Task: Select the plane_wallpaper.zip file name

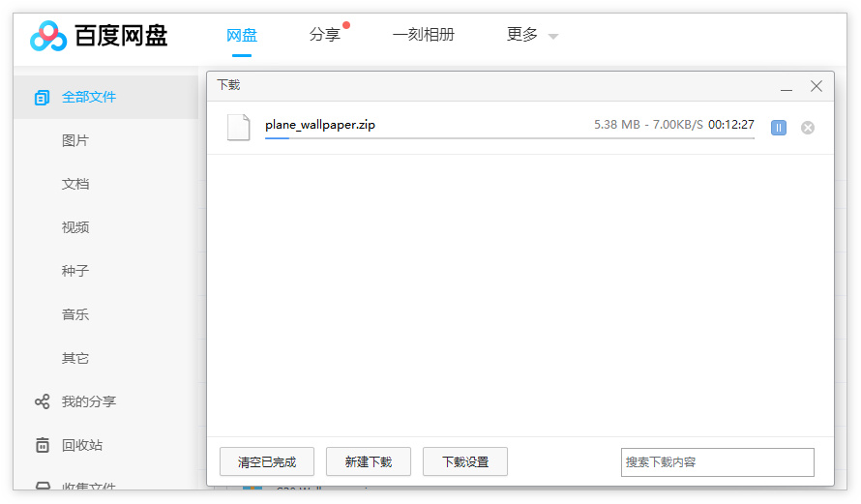Action: click(x=320, y=125)
